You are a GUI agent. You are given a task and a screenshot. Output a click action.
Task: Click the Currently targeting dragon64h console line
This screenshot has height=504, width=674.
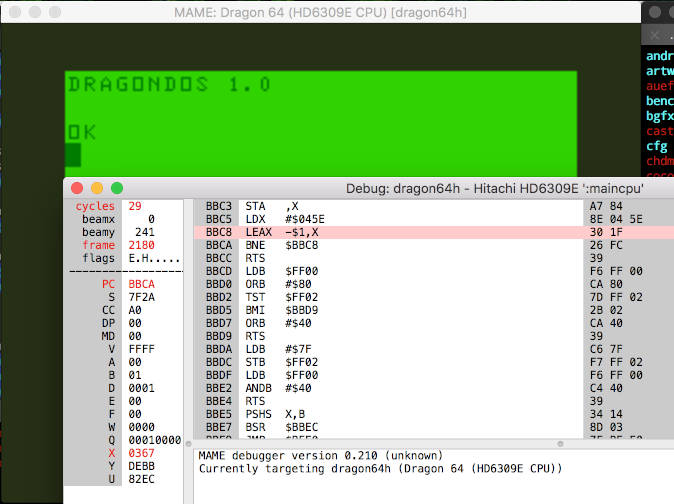click(380, 468)
